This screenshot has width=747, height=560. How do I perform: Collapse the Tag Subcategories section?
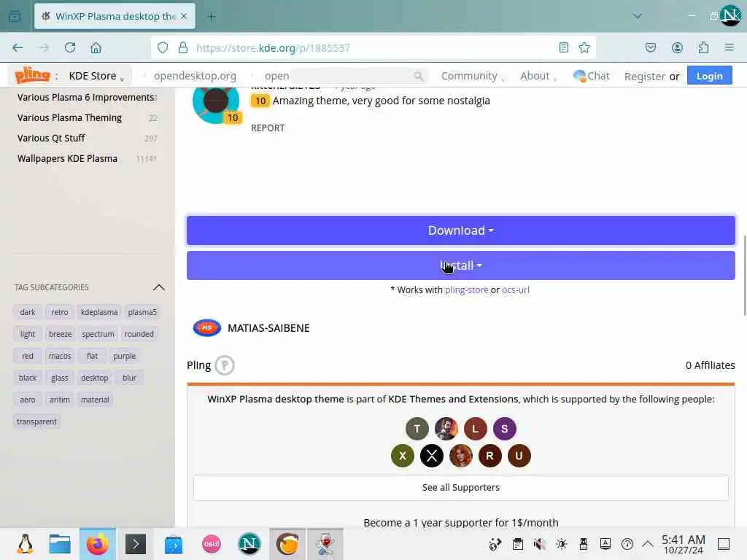[158, 287]
